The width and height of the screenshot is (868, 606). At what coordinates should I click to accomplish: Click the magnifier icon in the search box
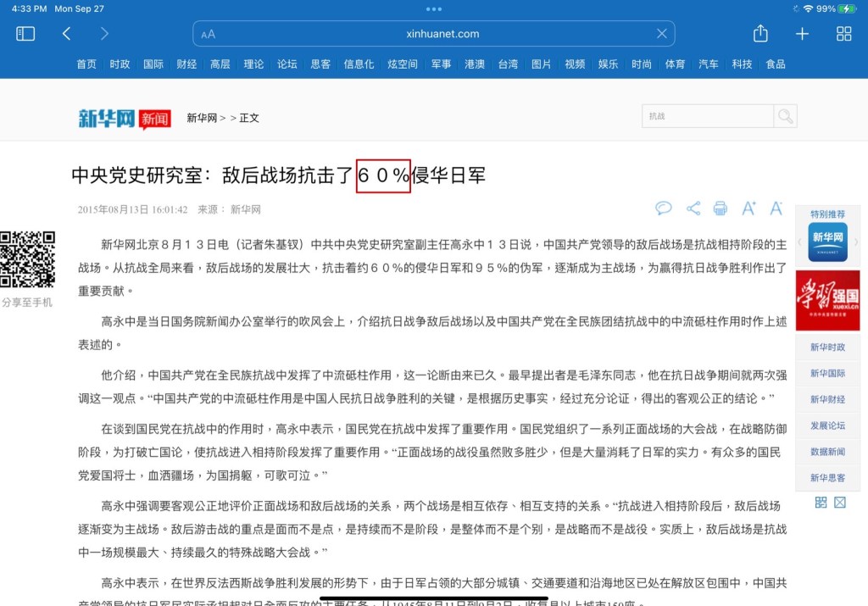point(783,115)
